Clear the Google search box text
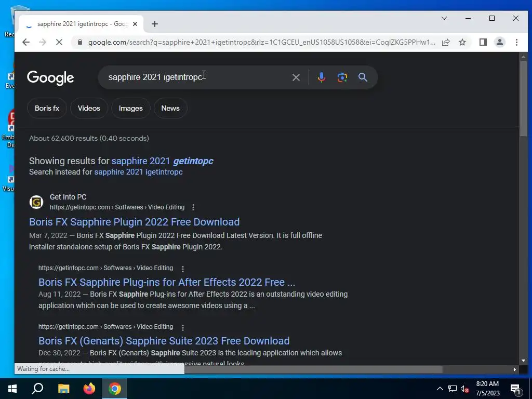Image resolution: width=532 pixels, height=399 pixels. [x=296, y=77]
